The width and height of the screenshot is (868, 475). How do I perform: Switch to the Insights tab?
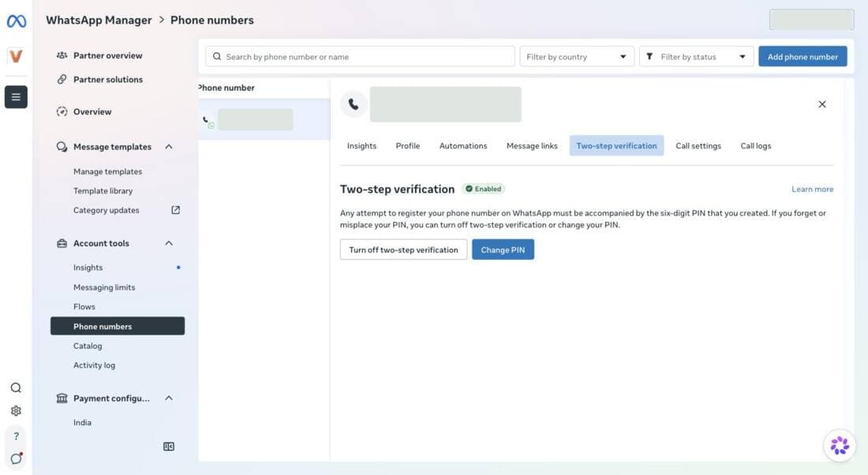point(361,146)
